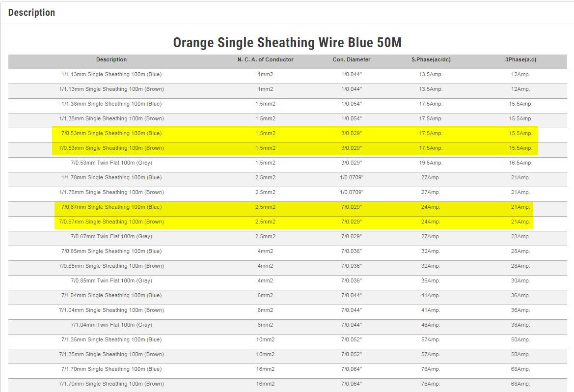
Task: Click the 3Phase(a.c) column header
Action: [520, 60]
